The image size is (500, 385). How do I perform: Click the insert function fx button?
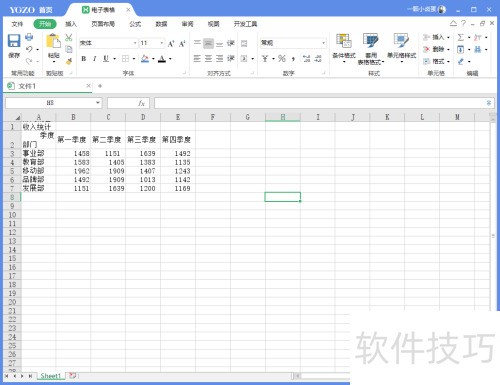[141, 103]
